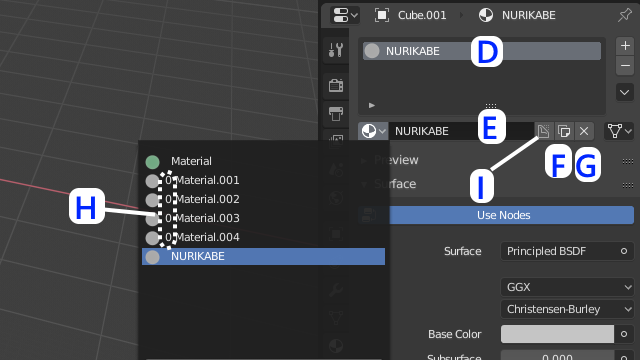
Task: Click the Cube.001 label in the breadcrumb
Action: click(422, 16)
